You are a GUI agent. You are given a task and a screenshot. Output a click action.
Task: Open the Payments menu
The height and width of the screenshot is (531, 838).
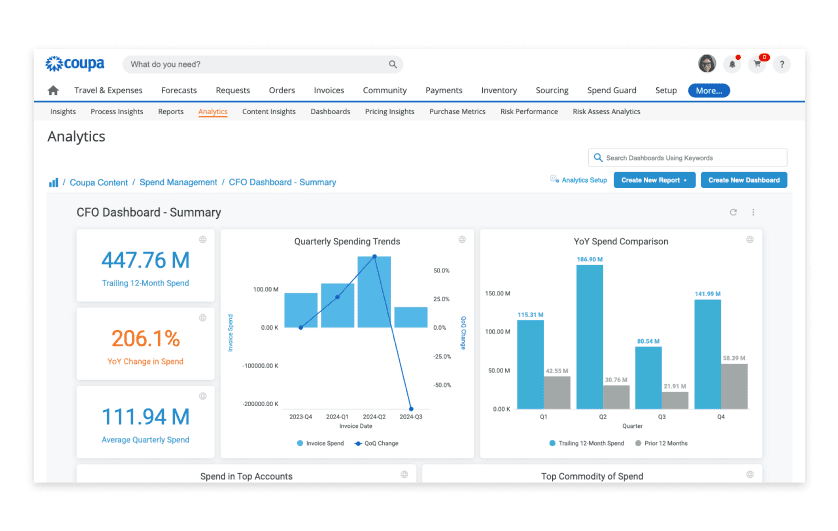click(x=444, y=90)
